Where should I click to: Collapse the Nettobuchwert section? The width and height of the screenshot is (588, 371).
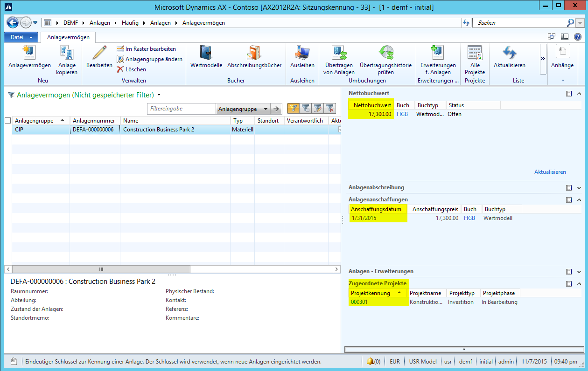click(x=579, y=93)
